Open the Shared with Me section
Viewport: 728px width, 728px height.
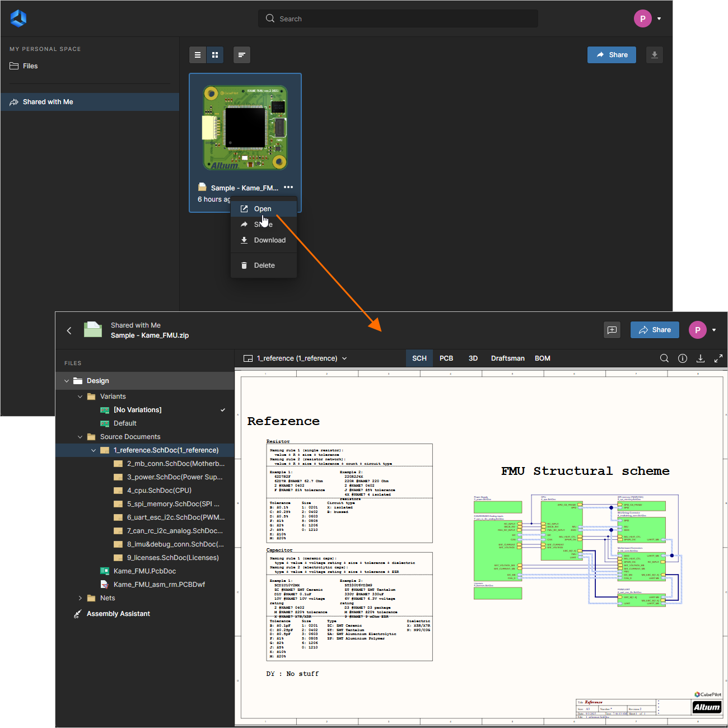click(48, 101)
